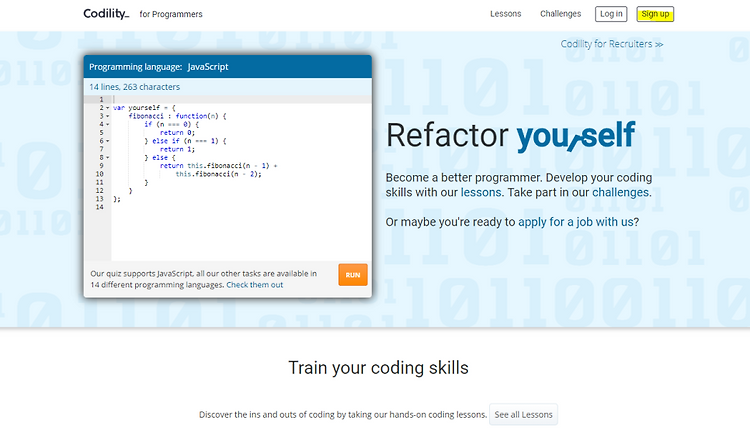Collapse the code fold arrow on line 4
Viewport: 750px width, 430px height.
pyautogui.click(x=107, y=124)
